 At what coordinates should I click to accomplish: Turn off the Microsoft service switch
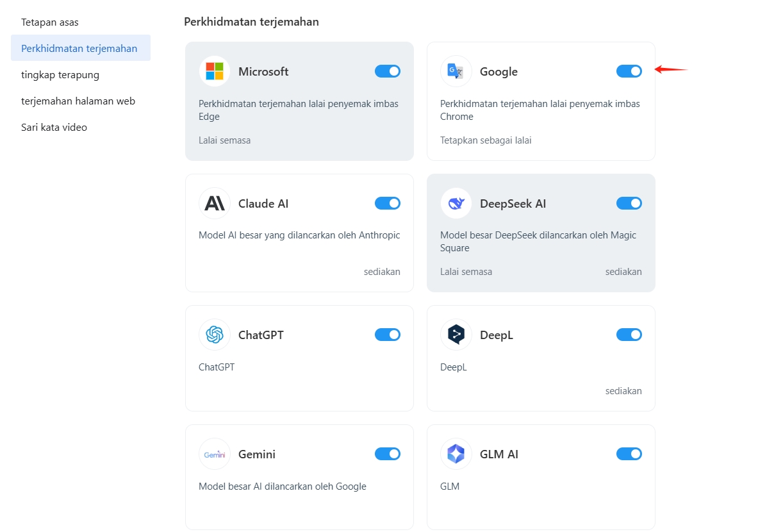tap(388, 71)
